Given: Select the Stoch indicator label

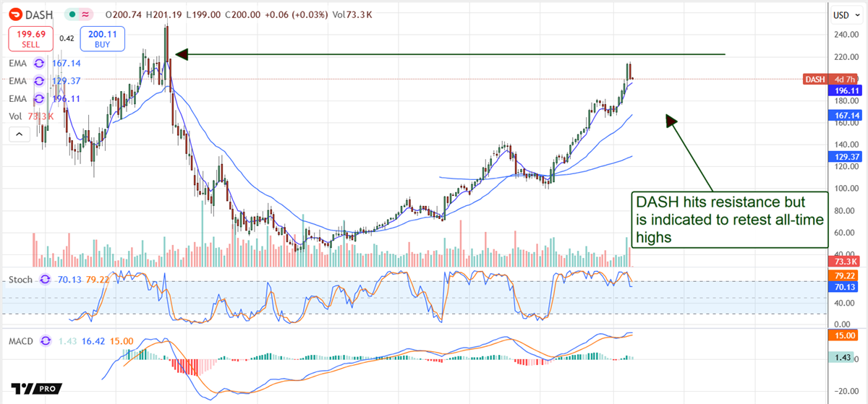Looking at the screenshot, I should click(x=20, y=279).
